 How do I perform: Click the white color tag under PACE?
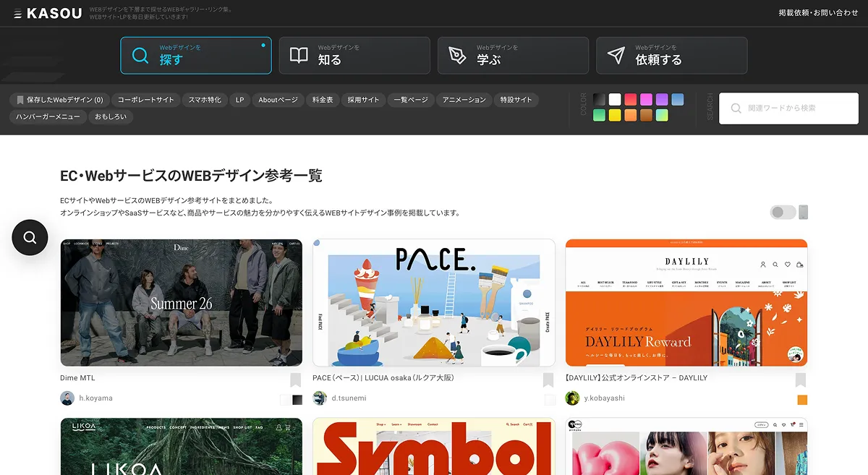coord(550,400)
